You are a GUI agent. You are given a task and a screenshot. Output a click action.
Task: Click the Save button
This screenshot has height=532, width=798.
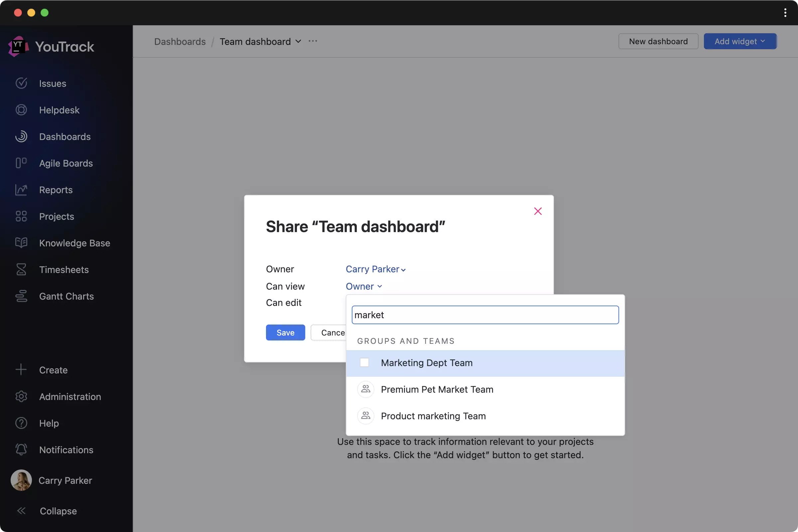(285, 332)
